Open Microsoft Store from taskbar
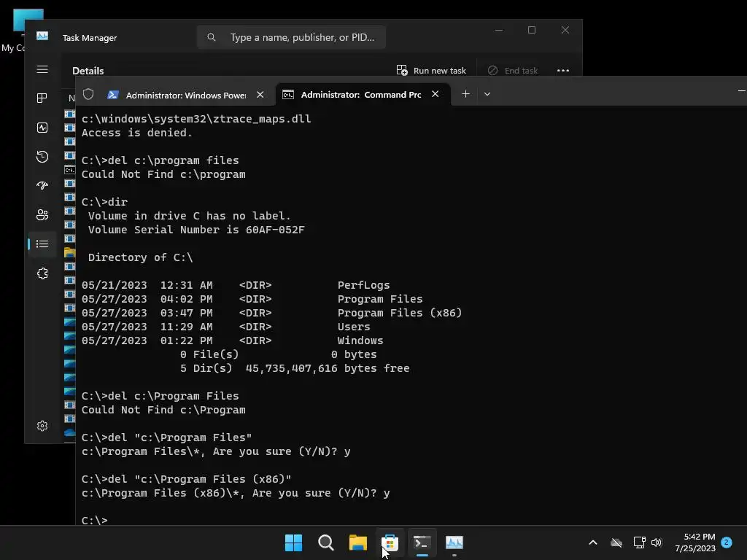This screenshot has width=747, height=560. tap(390, 542)
